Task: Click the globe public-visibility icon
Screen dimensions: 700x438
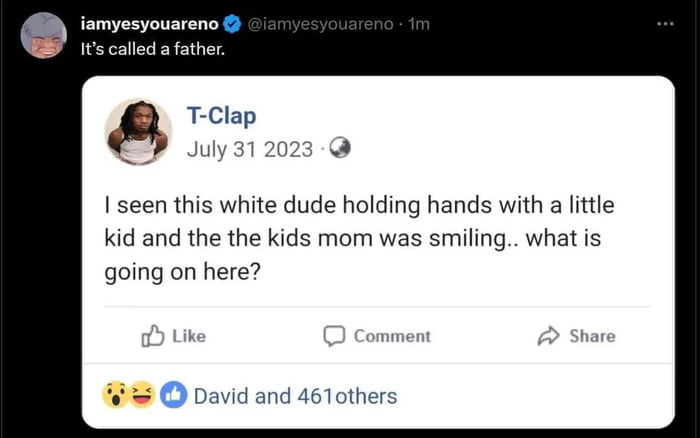Action: (x=341, y=148)
